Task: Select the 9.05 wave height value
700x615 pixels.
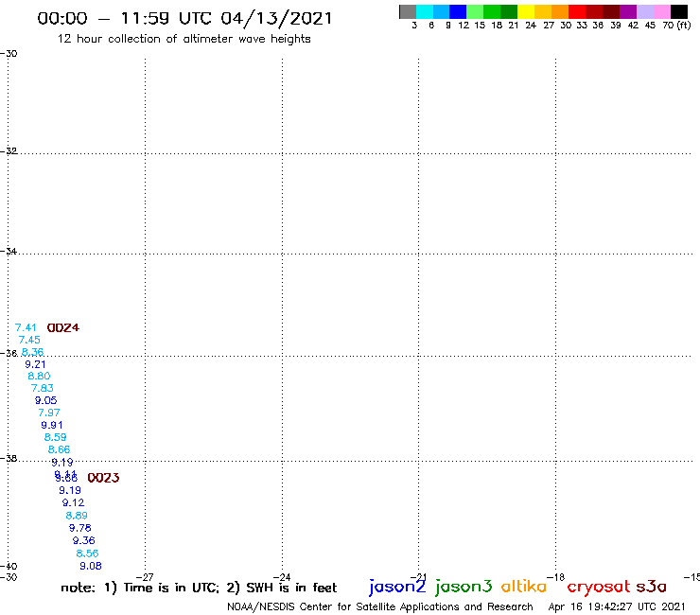Action: click(46, 400)
